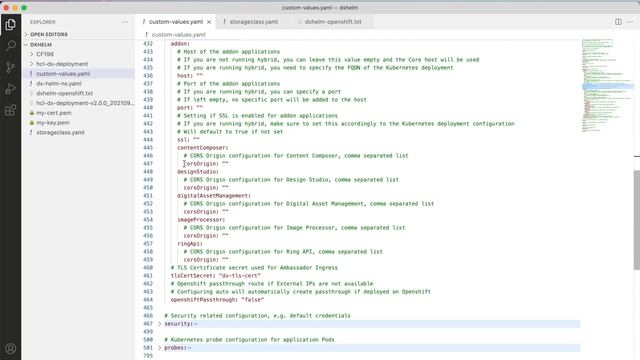The width and height of the screenshot is (640, 360).
Task: Click the designStudio key
Action: [x=198, y=172]
